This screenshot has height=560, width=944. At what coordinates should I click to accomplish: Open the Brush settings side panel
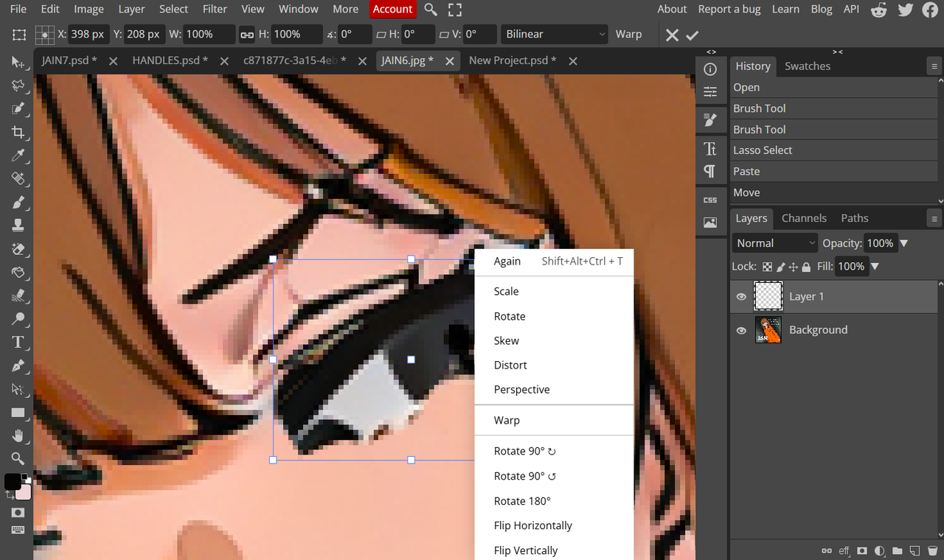click(710, 120)
